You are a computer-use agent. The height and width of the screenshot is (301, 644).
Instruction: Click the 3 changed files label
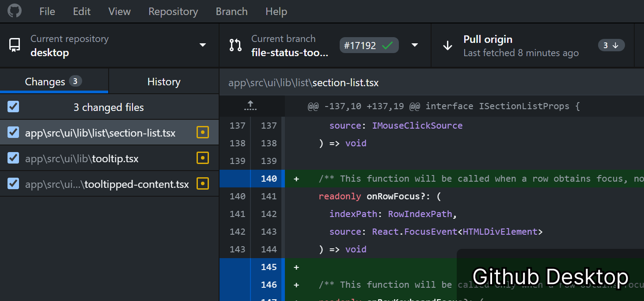click(109, 107)
